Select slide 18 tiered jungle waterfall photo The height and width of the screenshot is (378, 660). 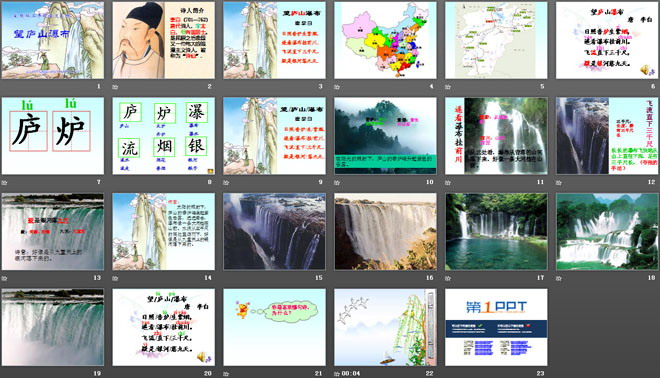pyautogui.click(x=607, y=232)
